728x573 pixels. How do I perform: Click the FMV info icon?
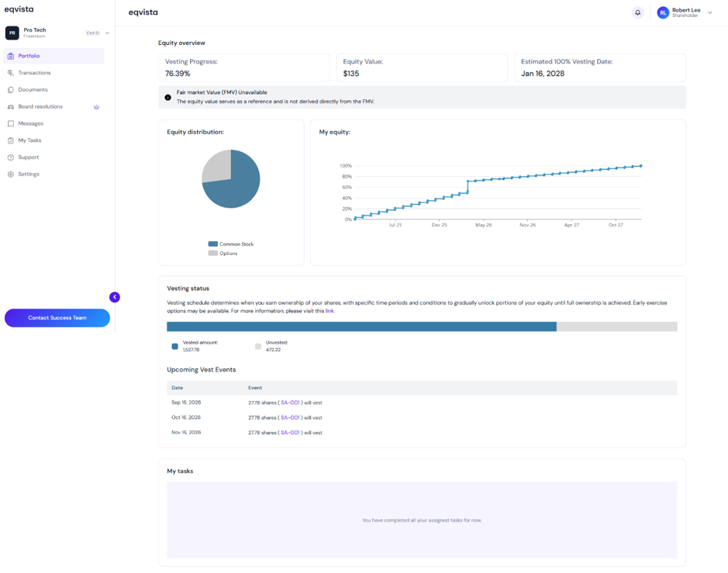[x=168, y=98]
